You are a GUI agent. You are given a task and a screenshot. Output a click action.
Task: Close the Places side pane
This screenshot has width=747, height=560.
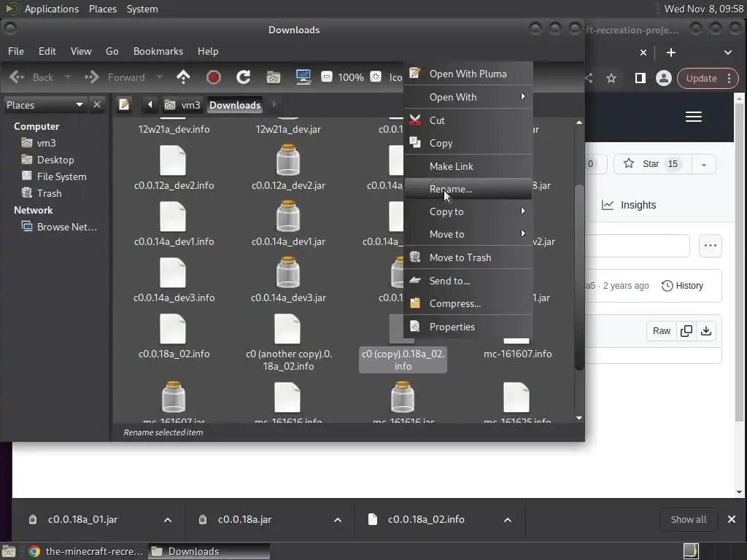click(x=97, y=104)
